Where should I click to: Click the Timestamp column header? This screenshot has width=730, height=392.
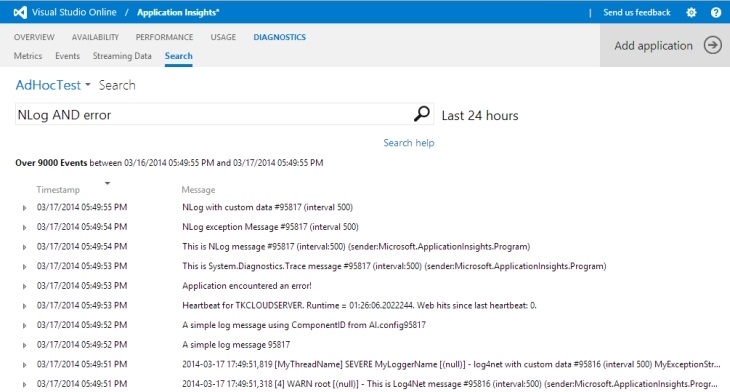(58, 190)
